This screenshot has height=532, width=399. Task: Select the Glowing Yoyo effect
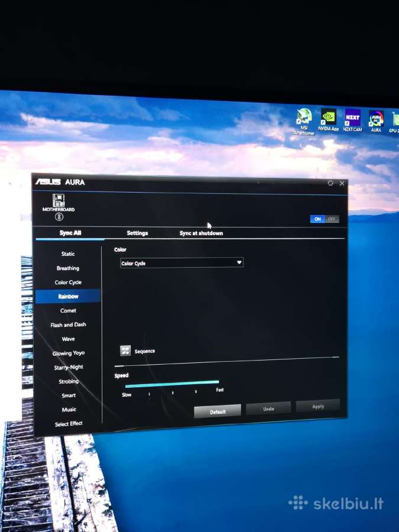click(x=68, y=353)
